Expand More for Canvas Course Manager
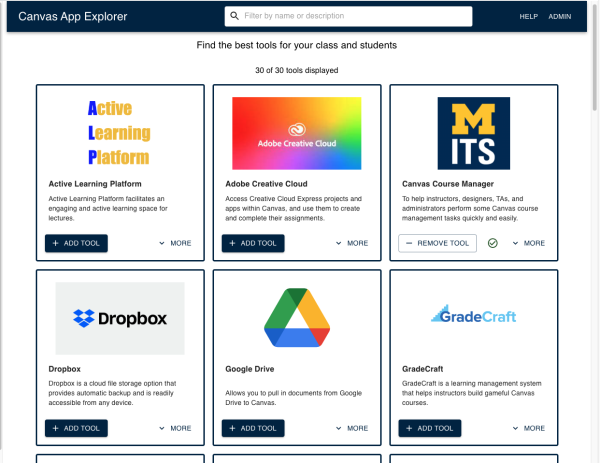600x463 pixels. pos(529,243)
